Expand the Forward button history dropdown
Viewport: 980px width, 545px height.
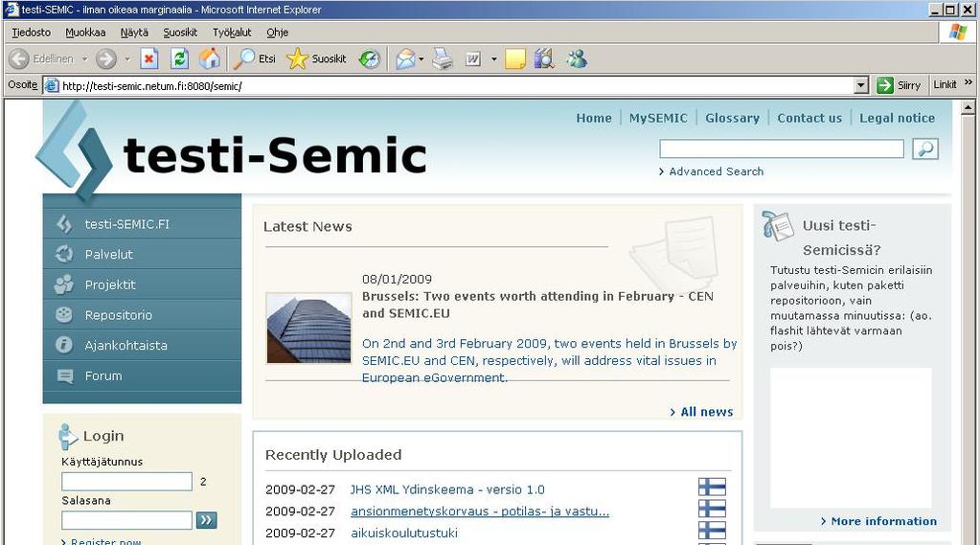126,58
